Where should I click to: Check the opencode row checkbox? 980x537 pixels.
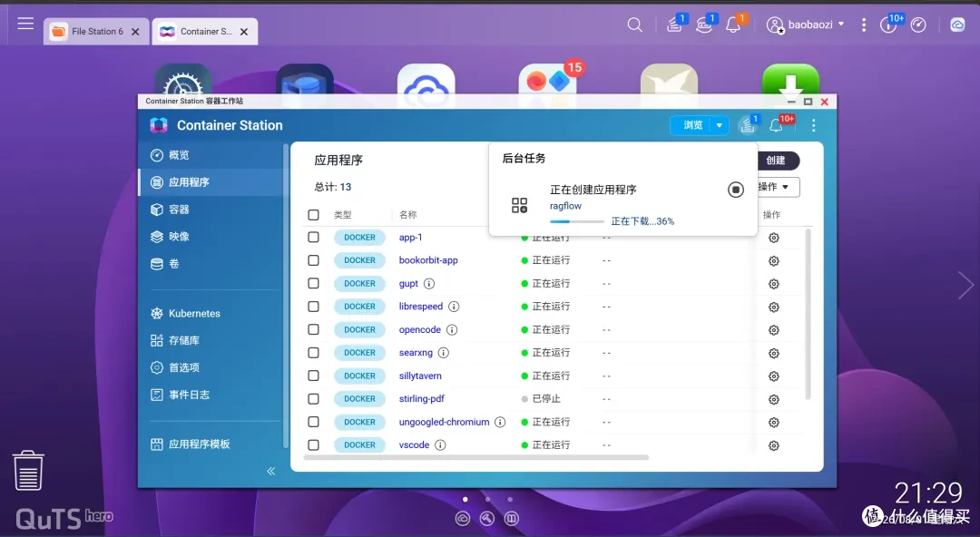click(x=314, y=329)
